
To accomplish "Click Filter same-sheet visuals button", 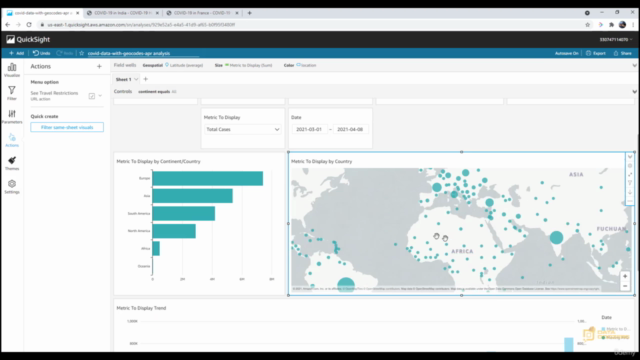I will tap(67, 127).
